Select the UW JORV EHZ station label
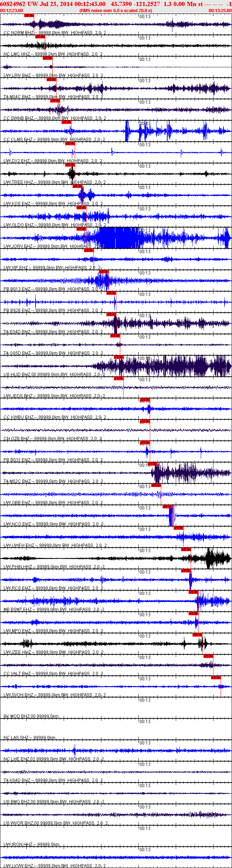The image size is (232, 868). [x=54, y=246]
